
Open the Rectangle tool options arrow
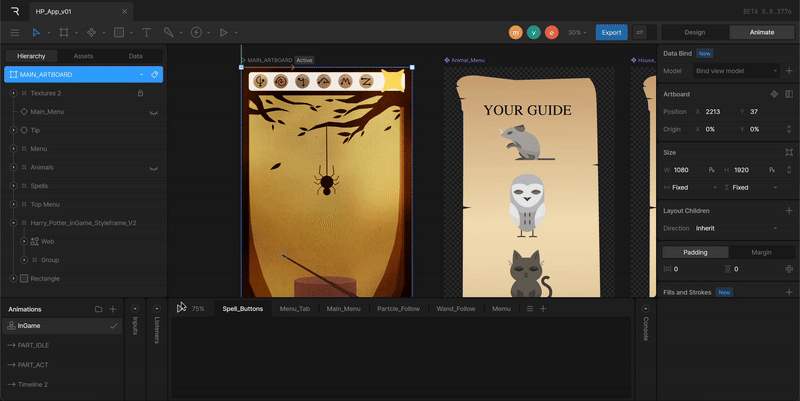pos(131,33)
